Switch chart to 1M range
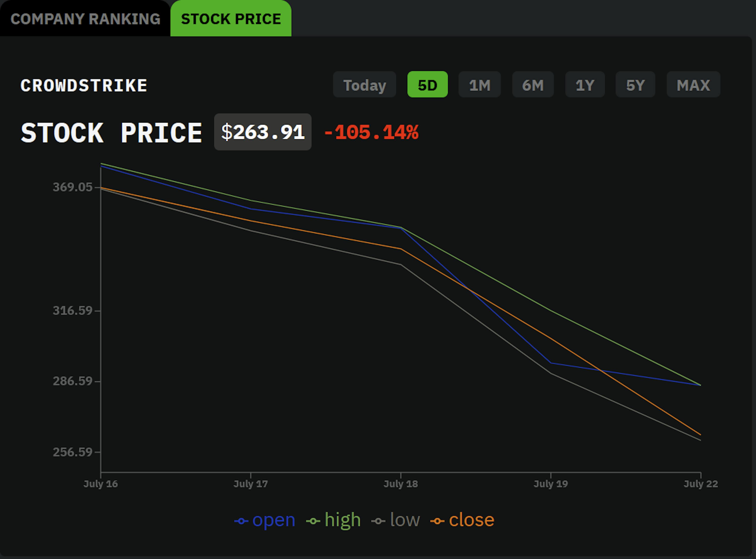 [x=479, y=85]
